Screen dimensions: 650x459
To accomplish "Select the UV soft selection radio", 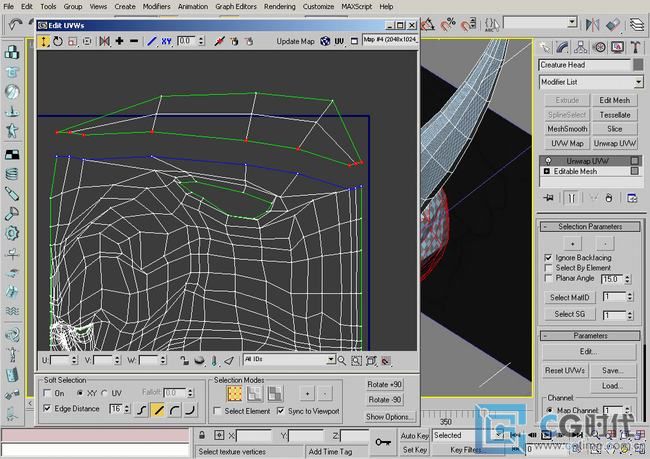I will [x=104, y=393].
